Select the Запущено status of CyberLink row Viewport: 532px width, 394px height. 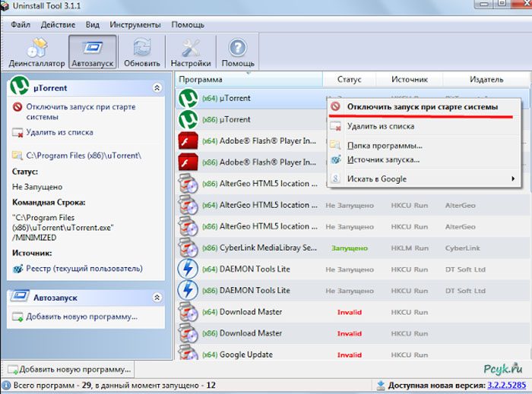pos(350,248)
